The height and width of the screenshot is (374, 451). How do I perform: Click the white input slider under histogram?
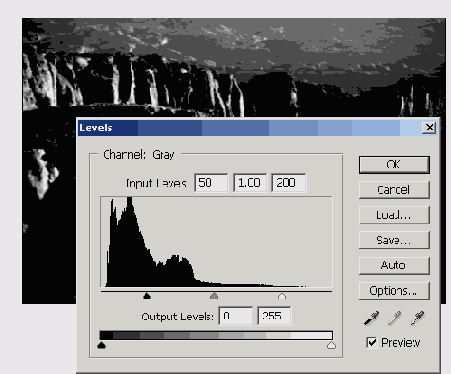click(x=282, y=296)
